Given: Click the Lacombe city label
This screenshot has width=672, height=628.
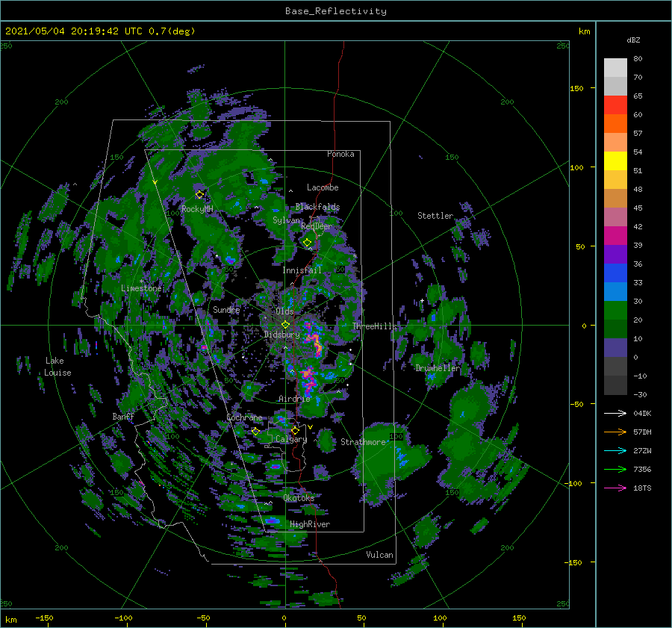Looking at the screenshot, I should pyautogui.click(x=323, y=187).
